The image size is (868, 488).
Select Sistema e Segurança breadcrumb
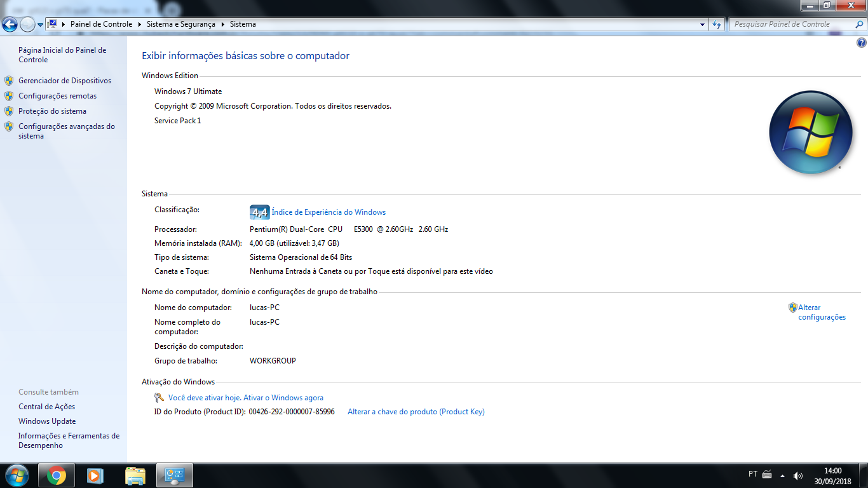(x=181, y=24)
